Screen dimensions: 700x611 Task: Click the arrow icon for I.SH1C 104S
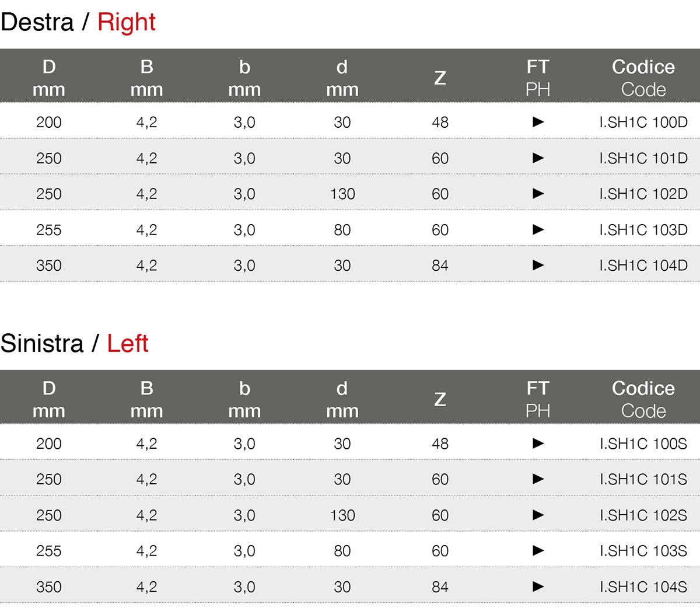538,587
